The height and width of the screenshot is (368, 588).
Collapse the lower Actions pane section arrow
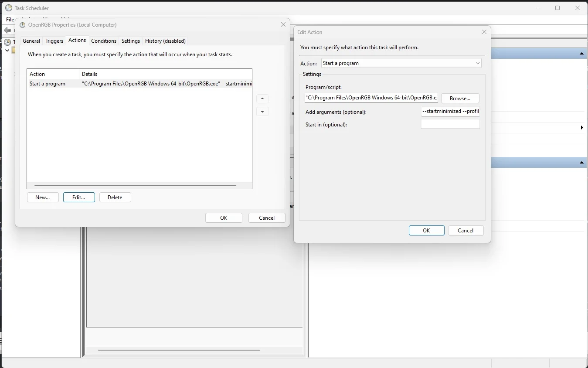[581, 163]
